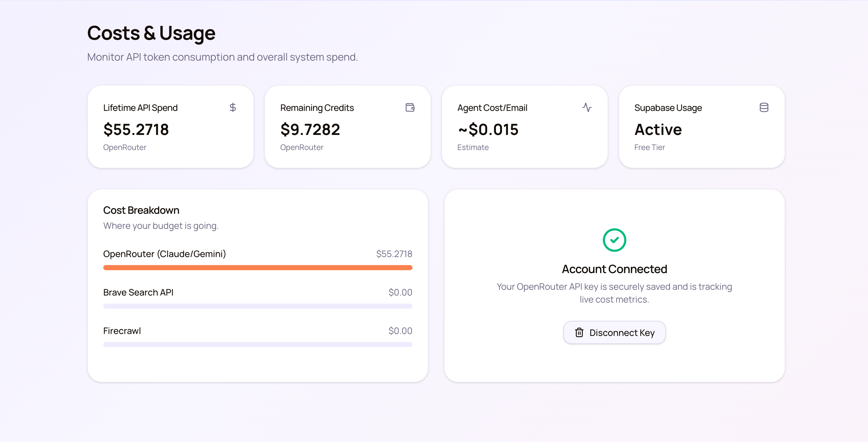Click the $0.00 amount for Firecrawl
This screenshot has height=442, width=868.
(400, 331)
